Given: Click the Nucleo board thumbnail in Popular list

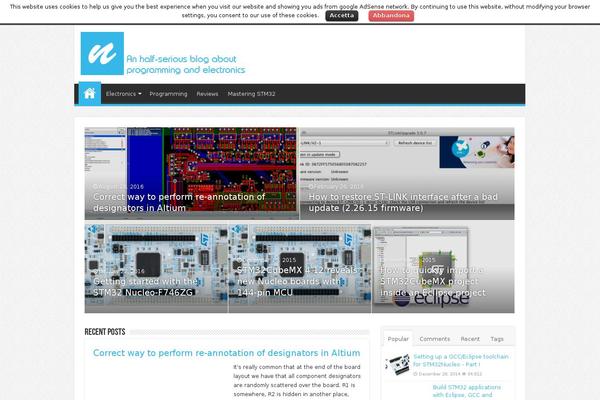Looking at the screenshot, I should pos(398,364).
